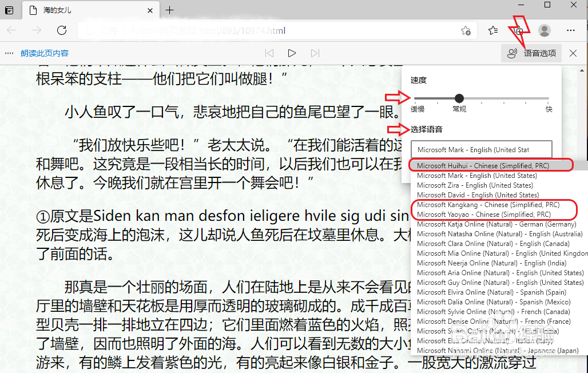Choose Microsoft Guy Online US voice

[498, 283]
